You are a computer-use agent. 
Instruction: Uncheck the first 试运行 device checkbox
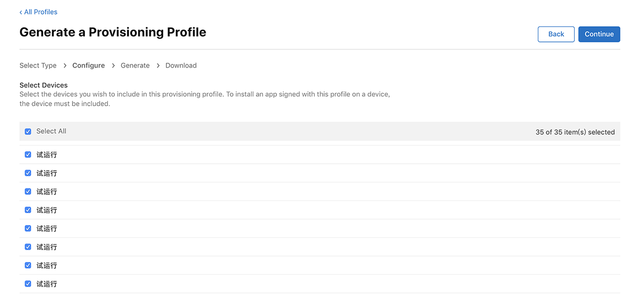tap(28, 155)
